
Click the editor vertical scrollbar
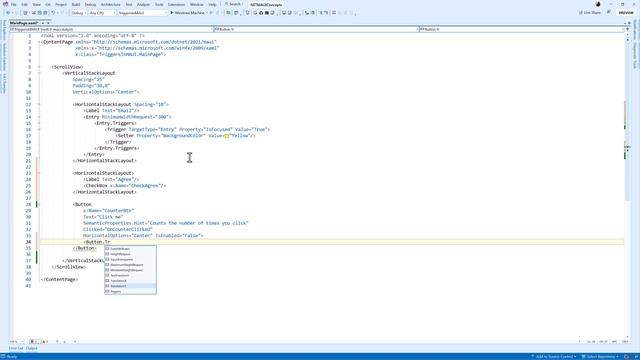coord(627,188)
